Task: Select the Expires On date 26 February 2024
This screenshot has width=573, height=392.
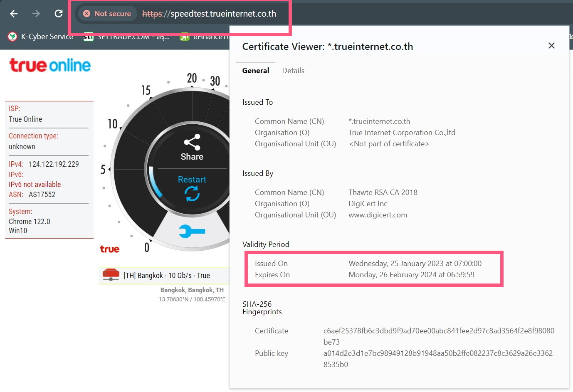Action: point(412,275)
